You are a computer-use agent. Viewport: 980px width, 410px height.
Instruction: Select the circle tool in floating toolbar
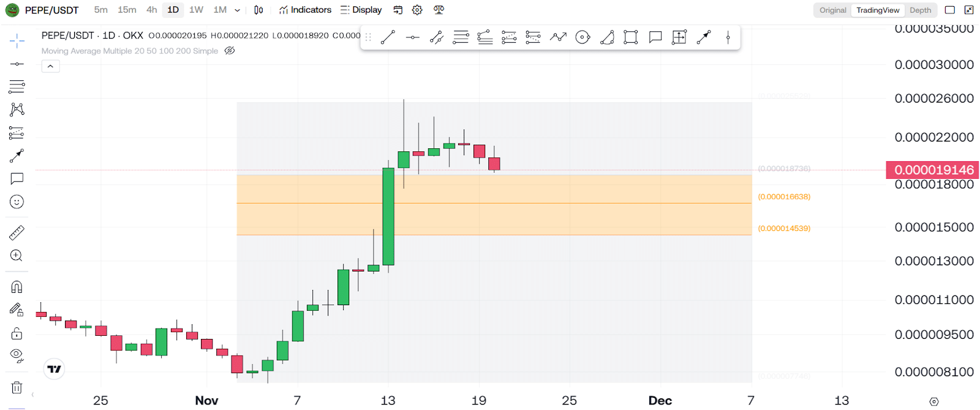[582, 37]
